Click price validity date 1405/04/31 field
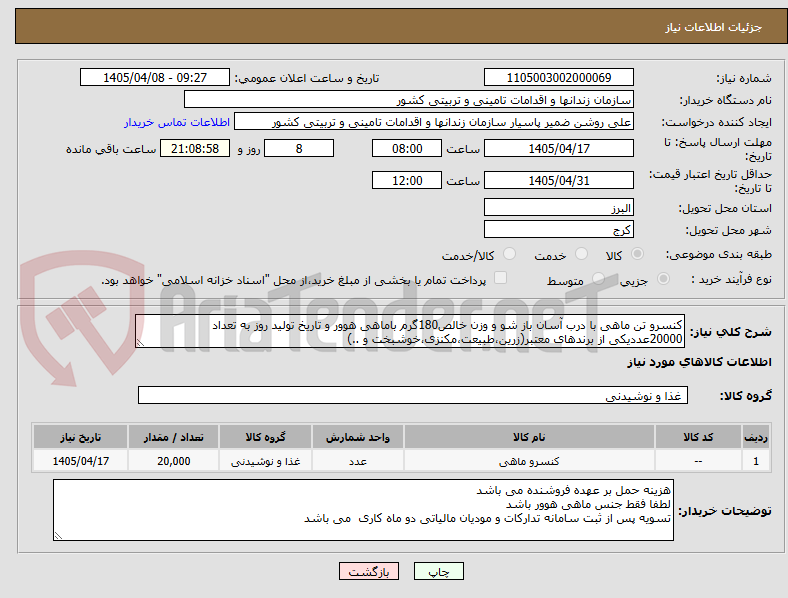 coord(558,180)
